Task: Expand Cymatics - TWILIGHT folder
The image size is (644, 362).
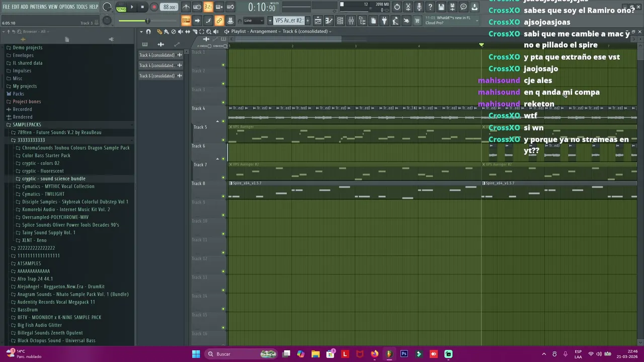Action: [43, 194]
